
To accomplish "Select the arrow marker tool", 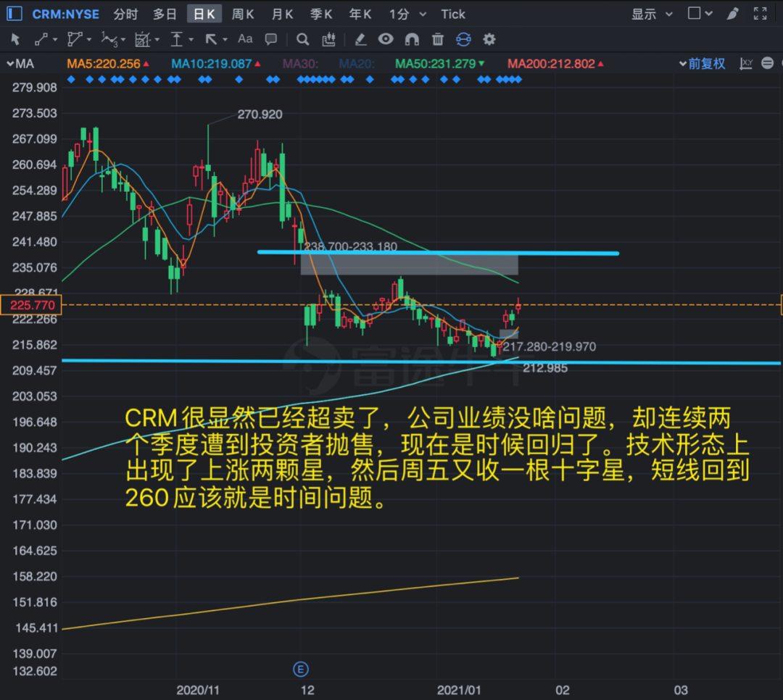I will coord(211,39).
